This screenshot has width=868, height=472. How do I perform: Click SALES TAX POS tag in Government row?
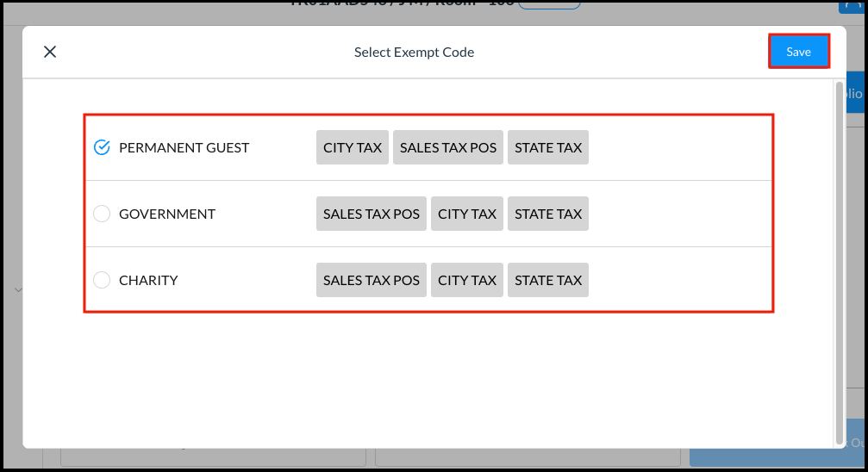[x=372, y=214]
